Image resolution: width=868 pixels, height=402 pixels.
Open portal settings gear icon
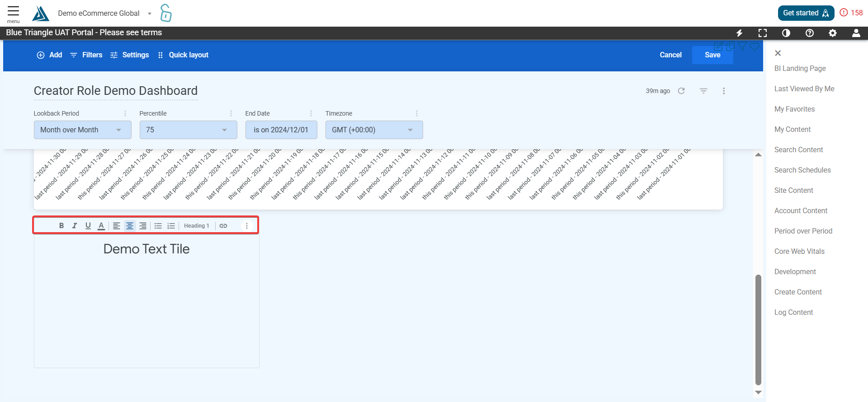point(833,33)
